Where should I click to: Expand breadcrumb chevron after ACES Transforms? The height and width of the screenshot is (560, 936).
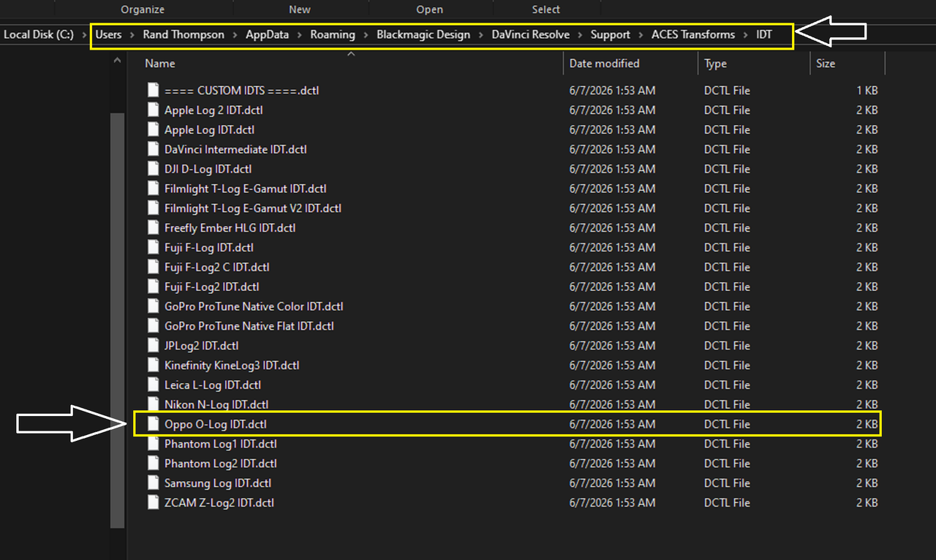tap(746, 35)
